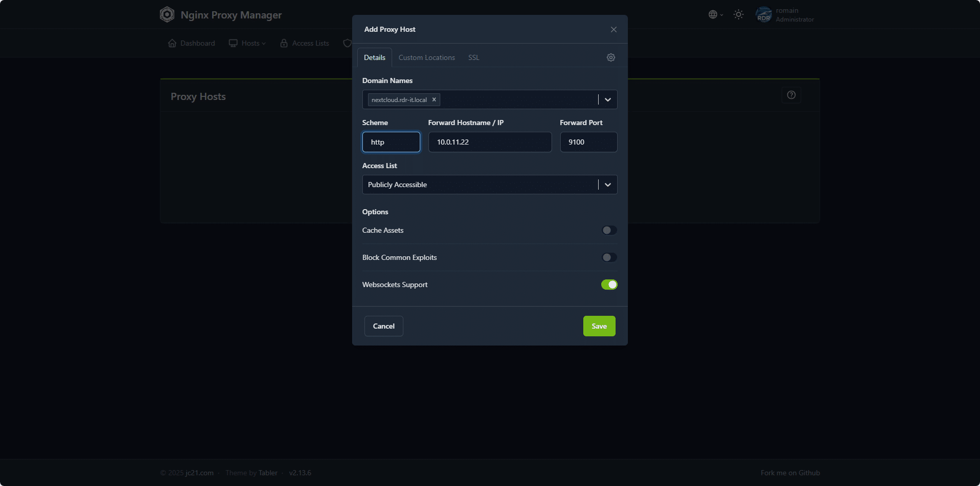Click the Forward Port input field
The height and width of the screenshot is (486, 980).
pyautogui.click(x=588, y=142)
